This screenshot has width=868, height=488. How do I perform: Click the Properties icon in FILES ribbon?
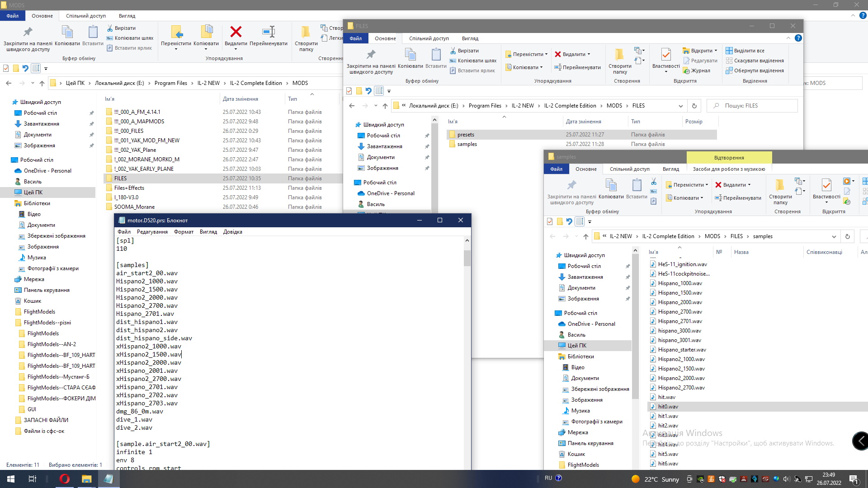665,55
